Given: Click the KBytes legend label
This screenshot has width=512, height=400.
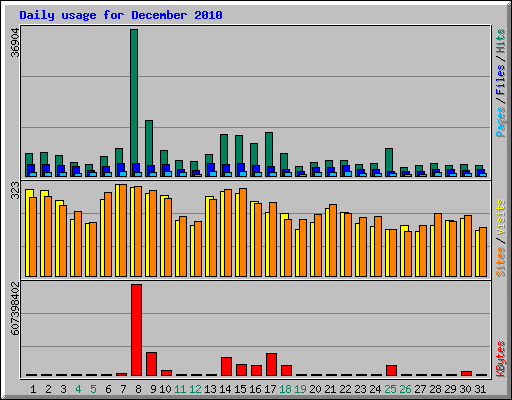Looking at the screenshot, I should pyautogui.click(x=500, y=359).
